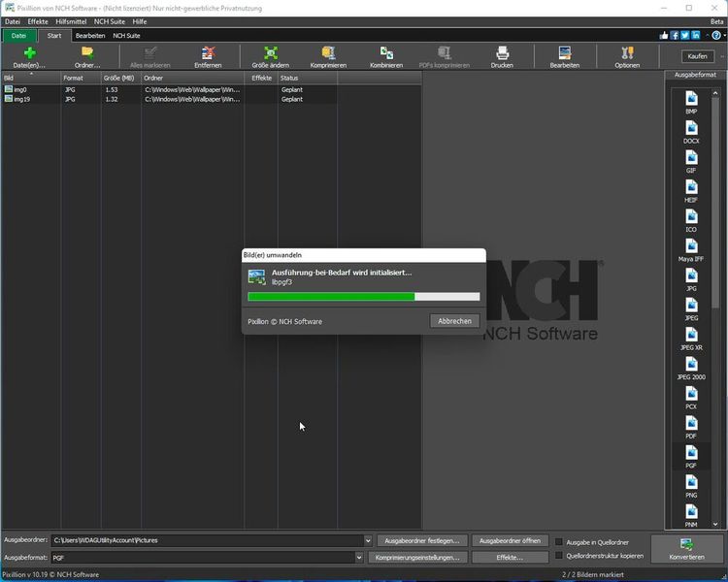Select PNM output format

pos(691,516)
